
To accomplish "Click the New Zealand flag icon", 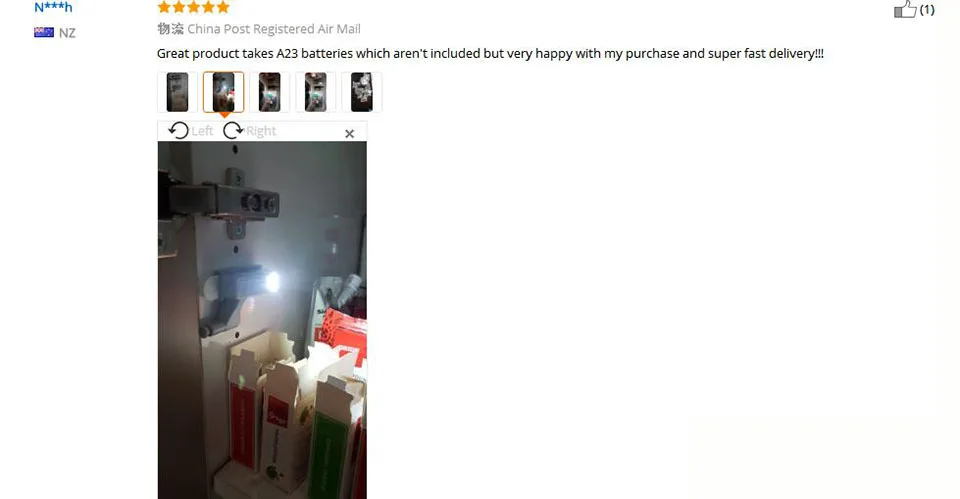I will tap(44, 32).
